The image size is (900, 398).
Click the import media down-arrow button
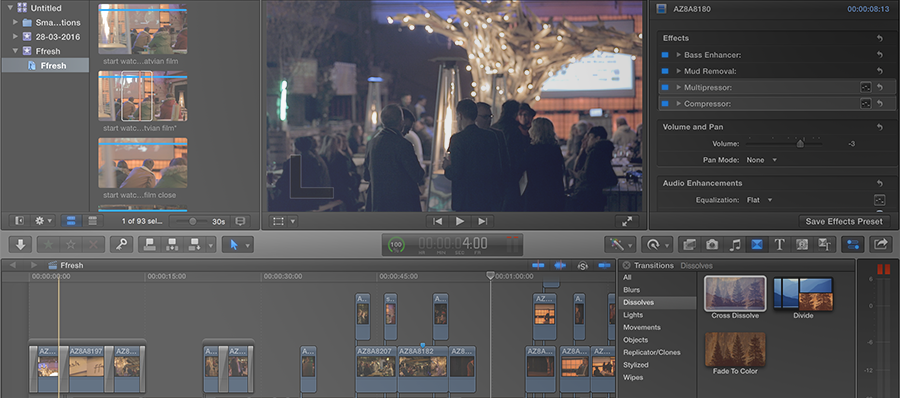[x=20, y=245]
